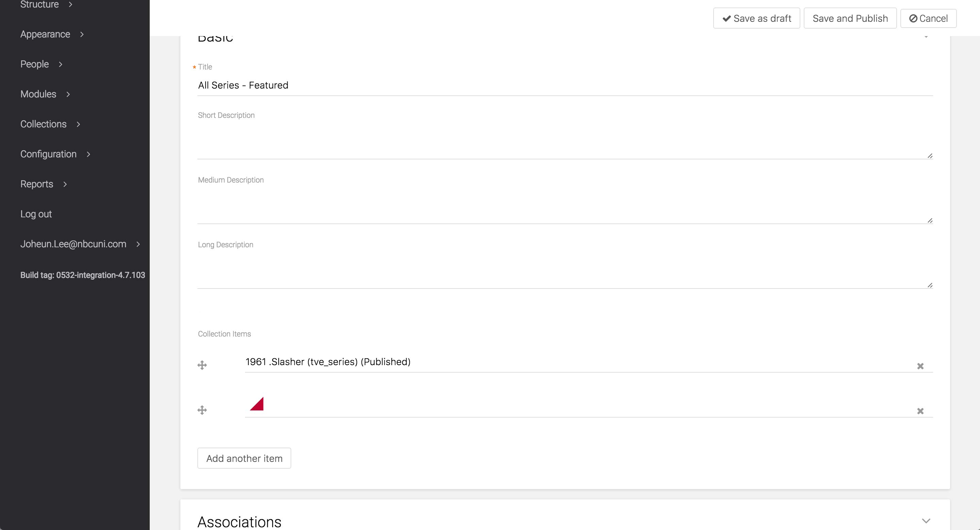Click drag handle for Slasher item
The image size is (980, 530).
coord(202,365)
